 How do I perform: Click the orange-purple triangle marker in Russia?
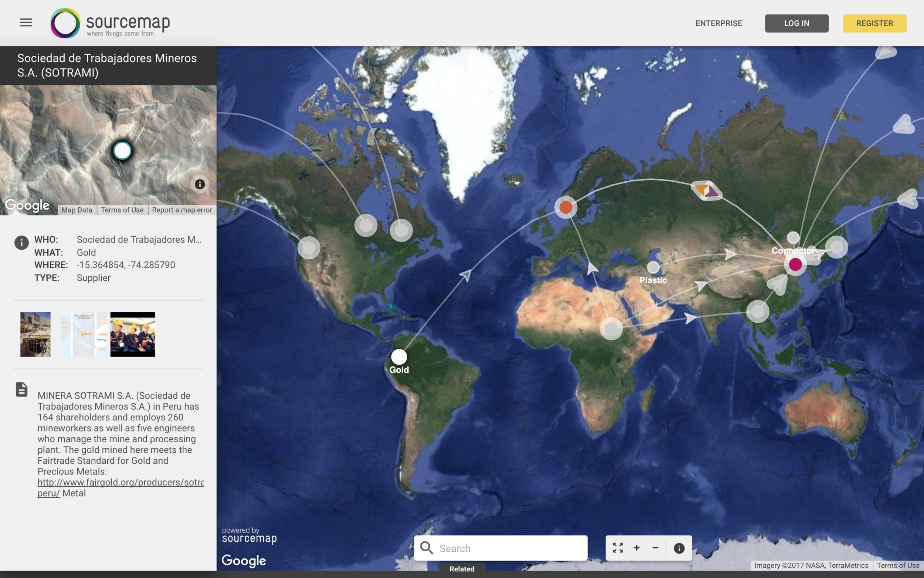[707, 190]
